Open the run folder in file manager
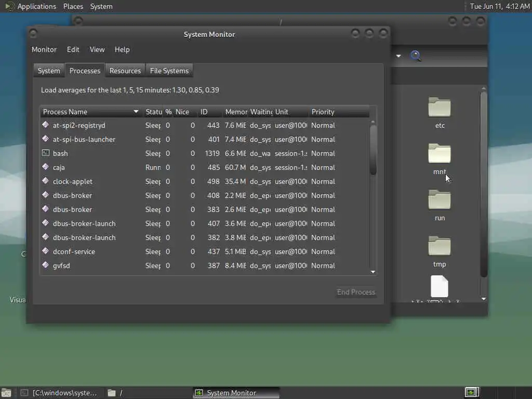Image resolution: width=532 pixels, height=399 pixels. (440, 205)
